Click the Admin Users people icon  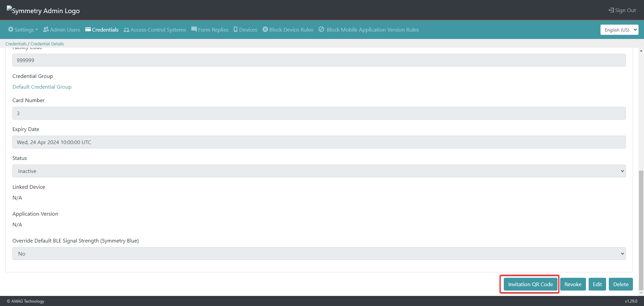(46, 29)
